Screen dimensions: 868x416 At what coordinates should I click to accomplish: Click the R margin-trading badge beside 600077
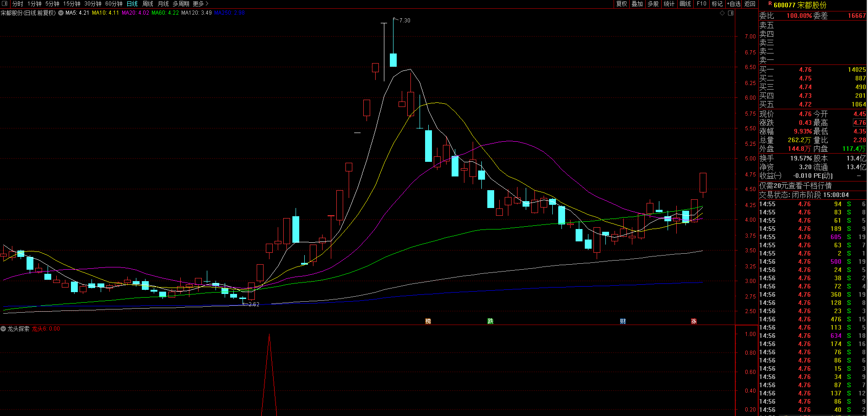click(x=770, y=4)
